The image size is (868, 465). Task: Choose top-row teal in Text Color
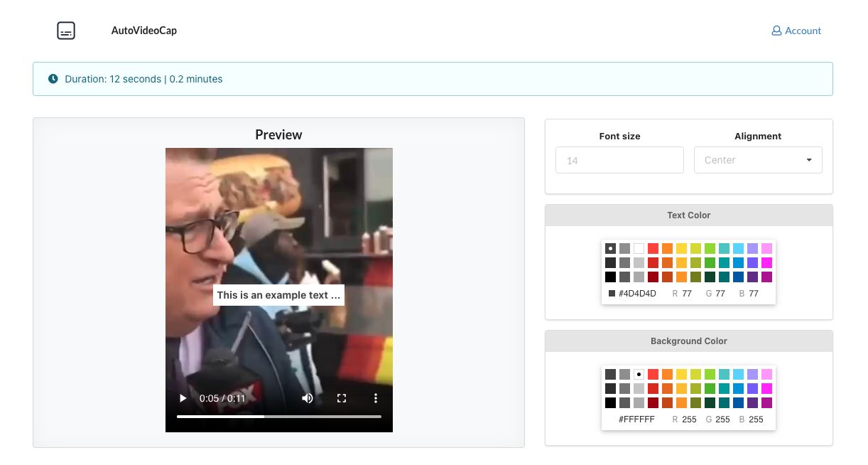(724, 248)
